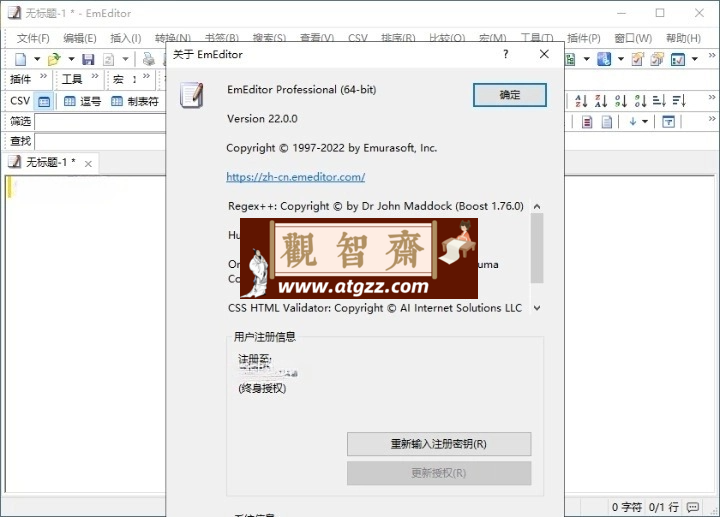
Task: Click the credits list scrollbar thumb
Action: coord(537,248)
